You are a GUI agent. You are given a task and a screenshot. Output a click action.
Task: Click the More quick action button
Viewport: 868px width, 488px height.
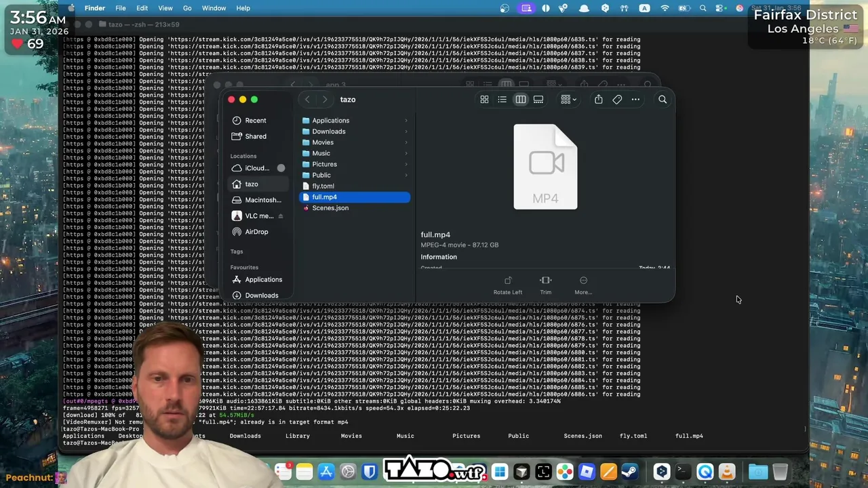(x=583, y=285)
